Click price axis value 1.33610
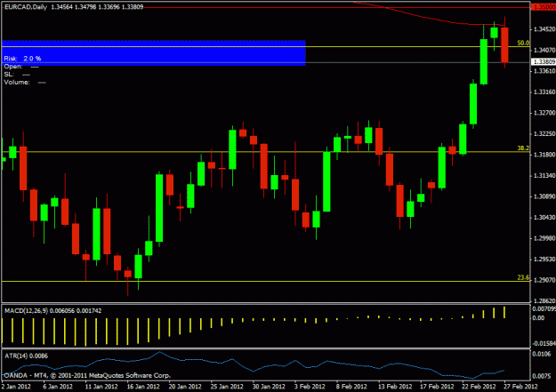556x392 pixels. click(544, 71)
